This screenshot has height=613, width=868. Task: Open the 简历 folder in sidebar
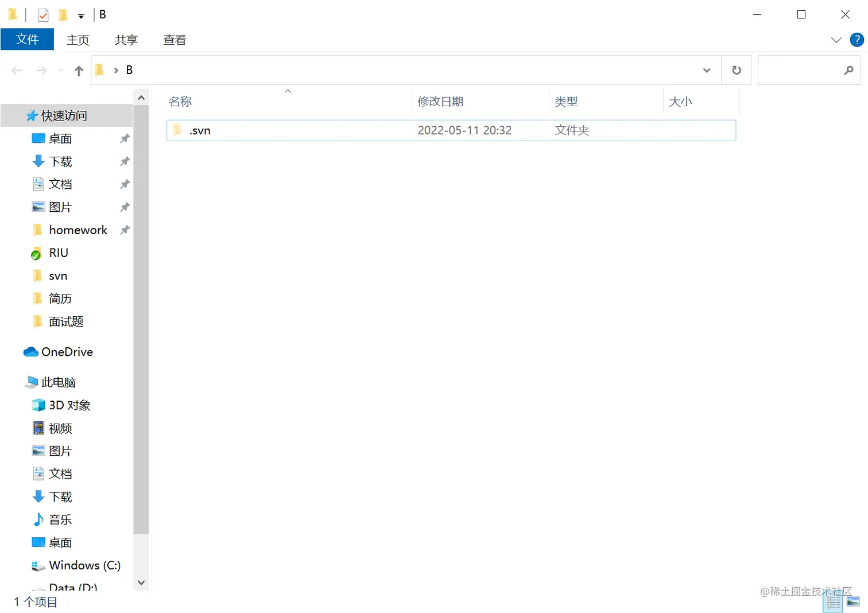click(60, 299)
